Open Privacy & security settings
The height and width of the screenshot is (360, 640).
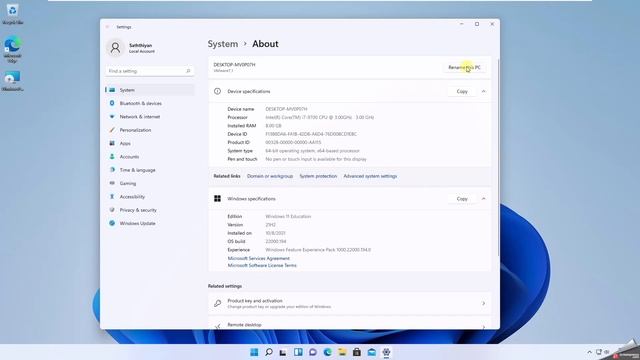(149, 210)
